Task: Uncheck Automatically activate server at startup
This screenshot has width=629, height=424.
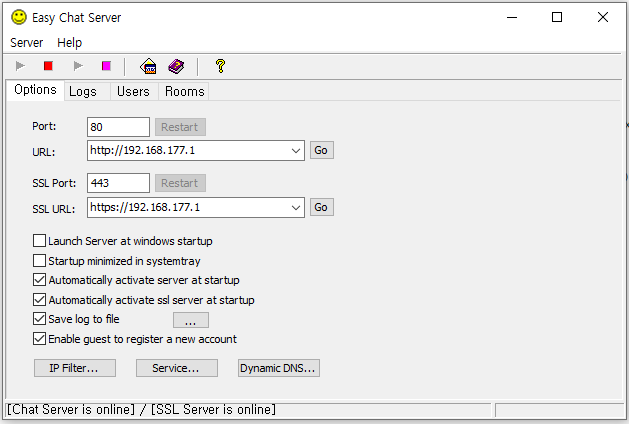Action: point(39,280)
